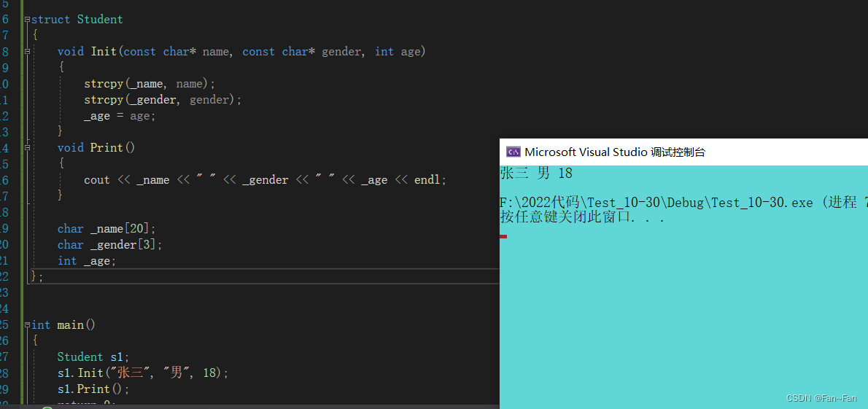Click the 按任意键关闭此窗口 message in console

582,217
